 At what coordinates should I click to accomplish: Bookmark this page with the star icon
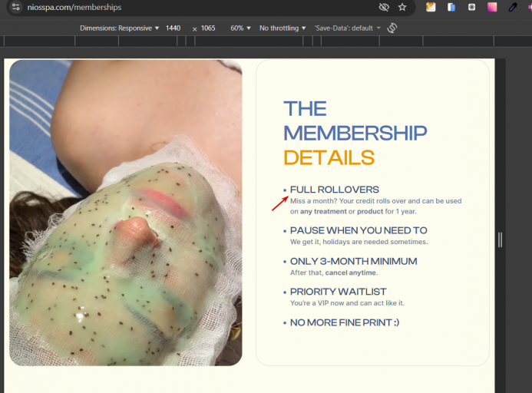click(402, 7)
